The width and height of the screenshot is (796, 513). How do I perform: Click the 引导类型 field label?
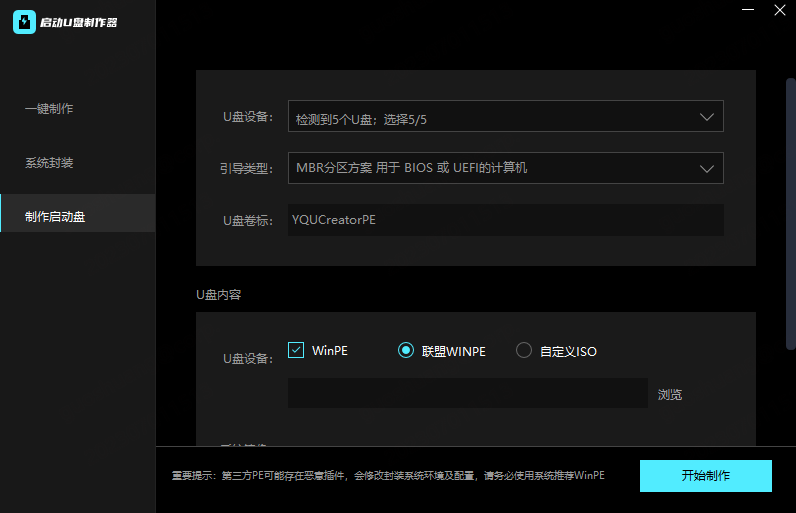(246, 168)
